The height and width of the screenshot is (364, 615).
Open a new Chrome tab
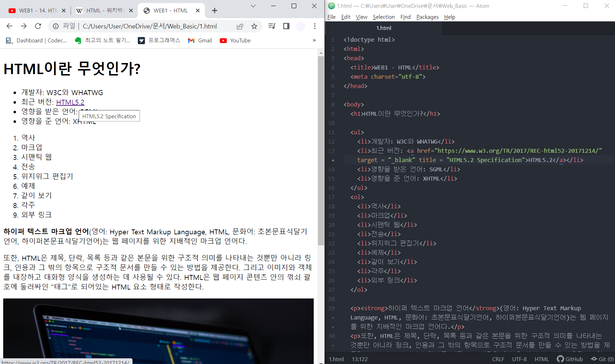[214, 11]
